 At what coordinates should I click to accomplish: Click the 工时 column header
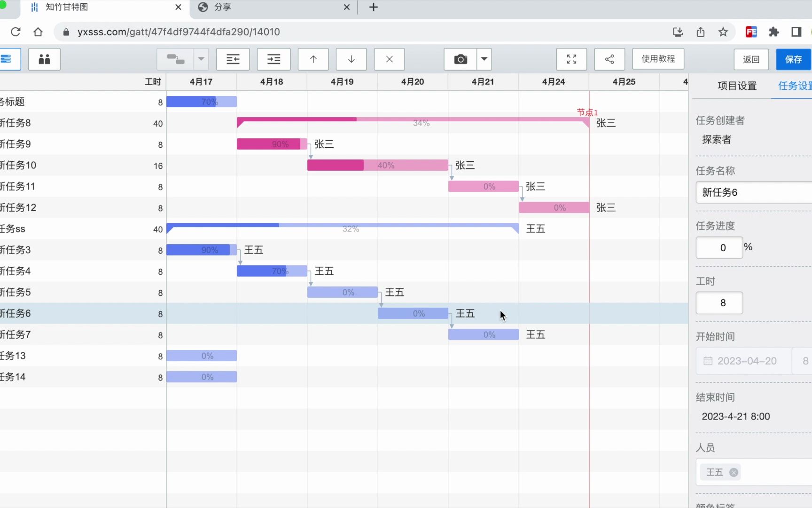[153, 82]
